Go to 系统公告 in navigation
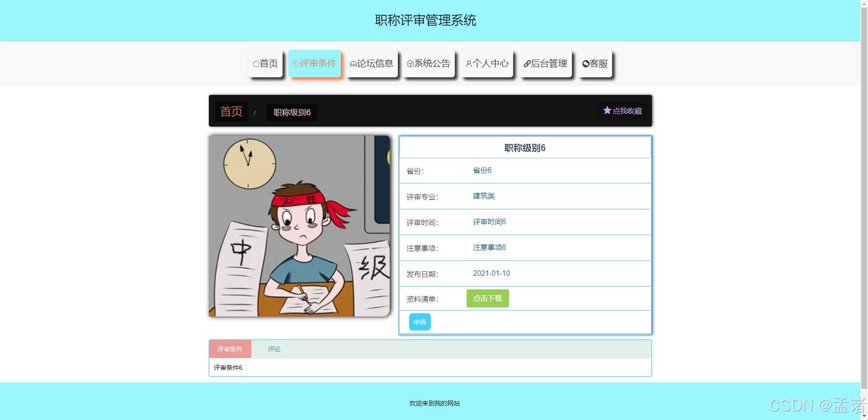 point(429,63)
